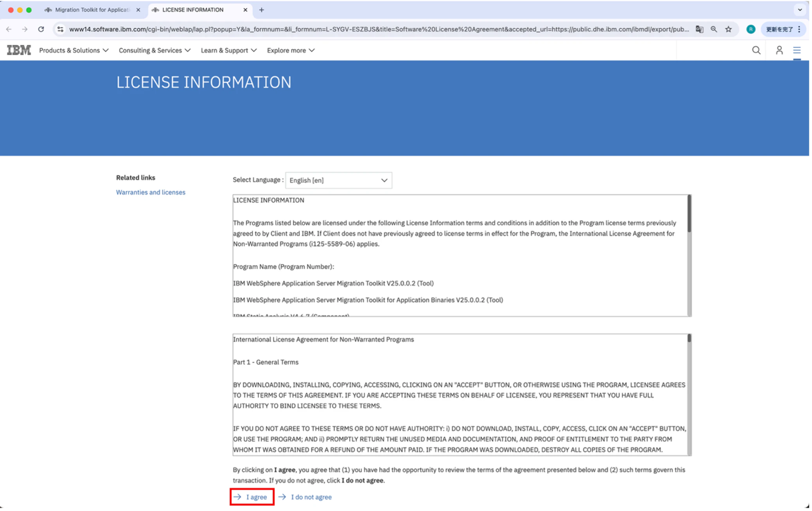Screen dimensions: 812x511
Task: Click the site information icon in address bar
Action: point(60,29)
